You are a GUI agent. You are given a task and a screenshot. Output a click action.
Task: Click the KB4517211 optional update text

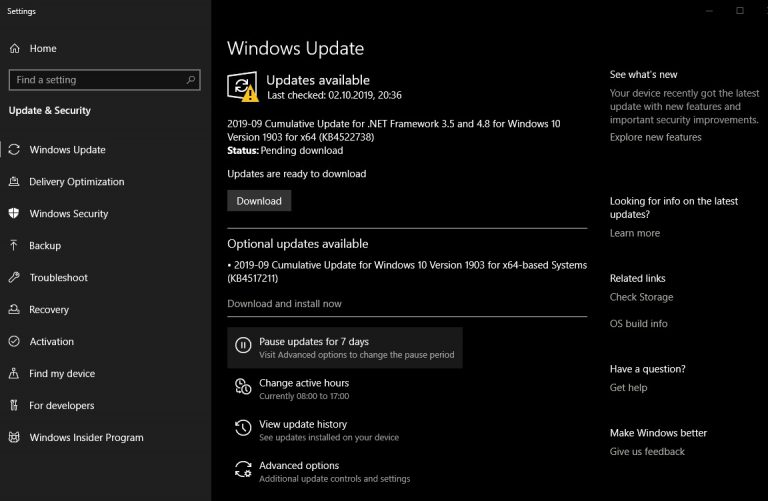[x=407, y=271]
